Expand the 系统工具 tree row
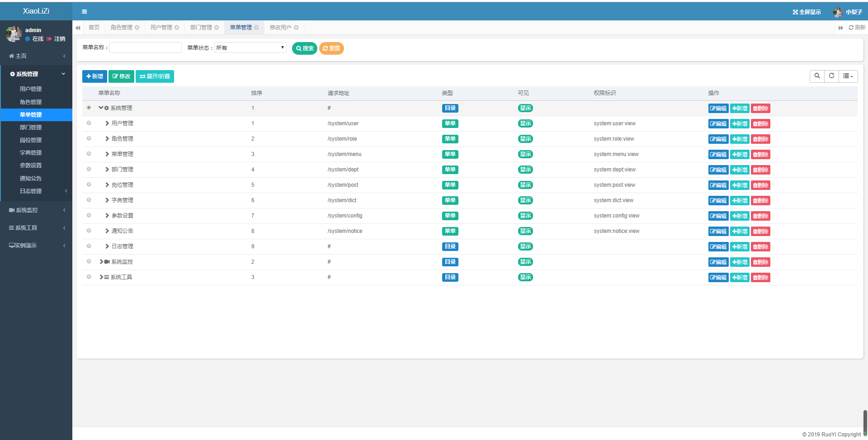This screenshot has width=868, height=440. tap(101, 277)
